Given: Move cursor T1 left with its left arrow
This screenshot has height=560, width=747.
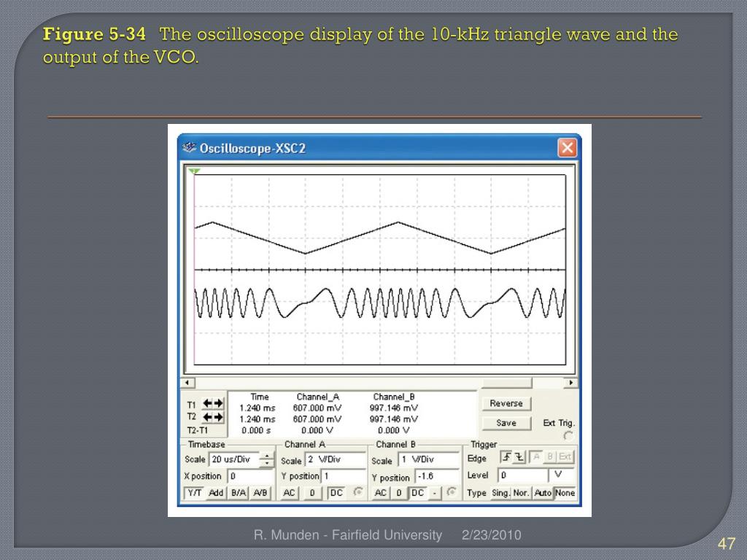Looking at the screenshot, I should coord(207,403).
